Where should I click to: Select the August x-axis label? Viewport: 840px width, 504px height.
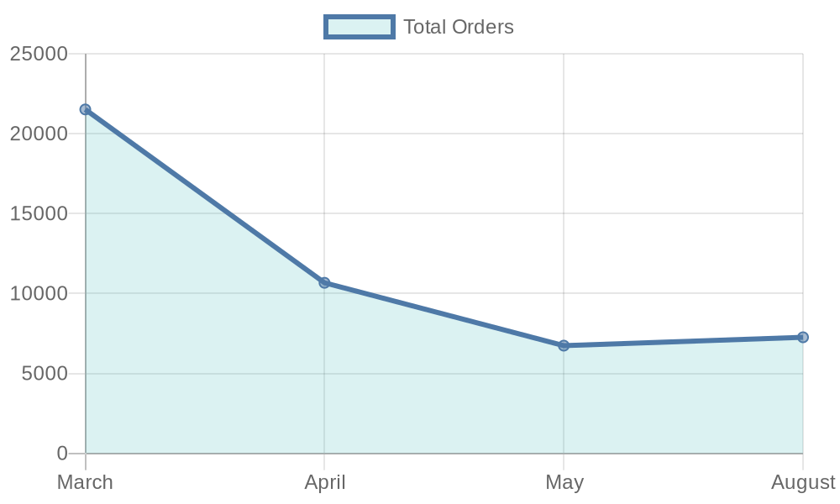(x=802, y=482)
